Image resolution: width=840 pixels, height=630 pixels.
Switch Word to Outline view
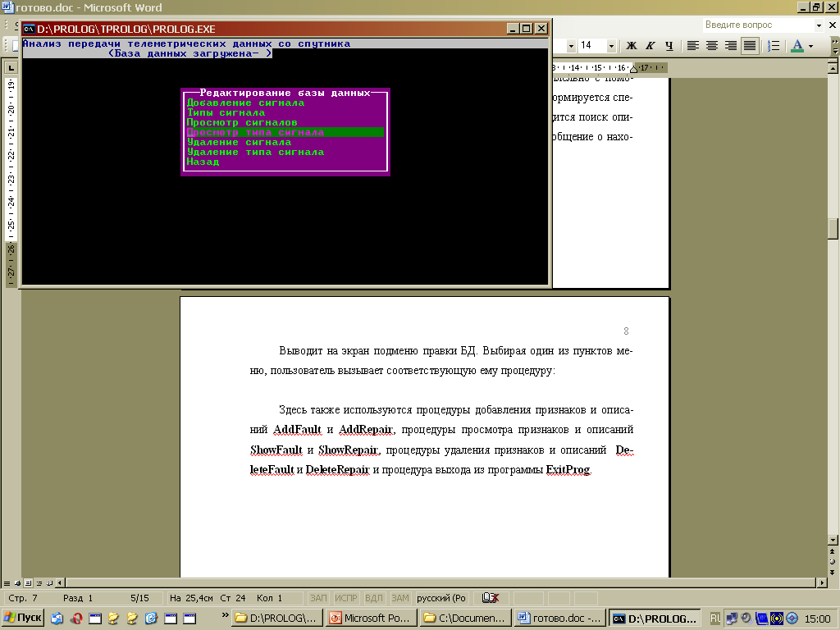(39, 583)
